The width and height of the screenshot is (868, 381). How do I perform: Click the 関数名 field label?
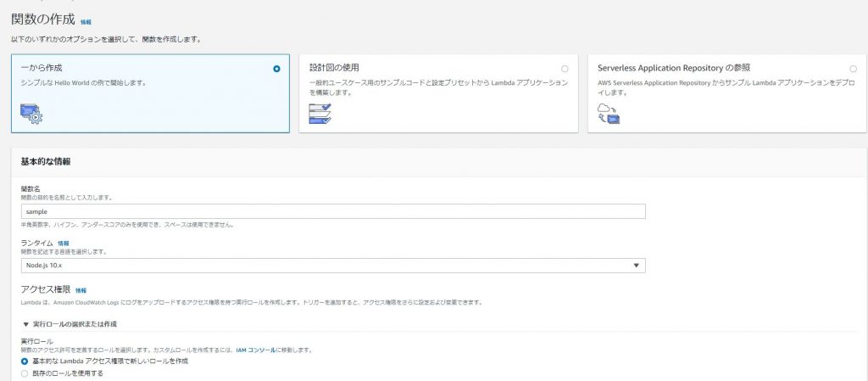31,189
